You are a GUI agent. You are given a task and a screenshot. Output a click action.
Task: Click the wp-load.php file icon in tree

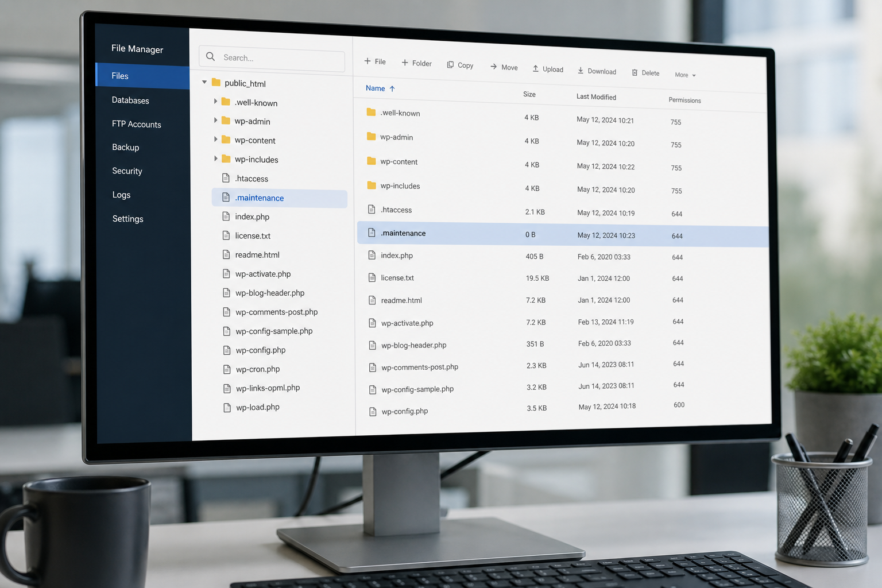[x=227, y=408]
